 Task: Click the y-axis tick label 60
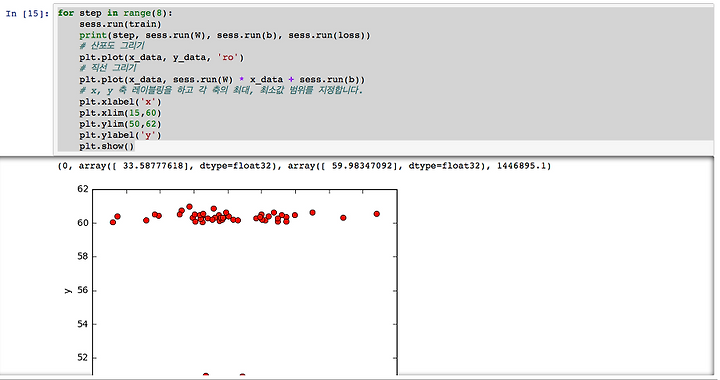coord(83,223)
